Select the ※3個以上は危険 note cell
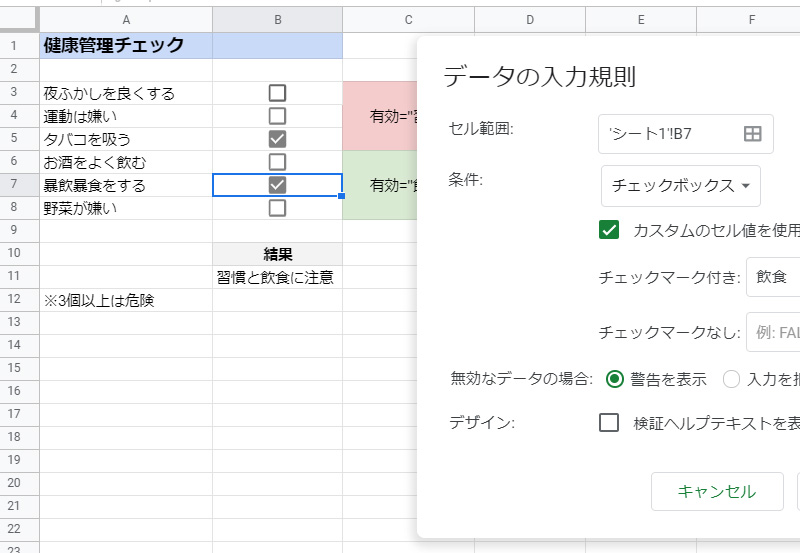Screen dimensions: 800x553 tap(126, 300)
